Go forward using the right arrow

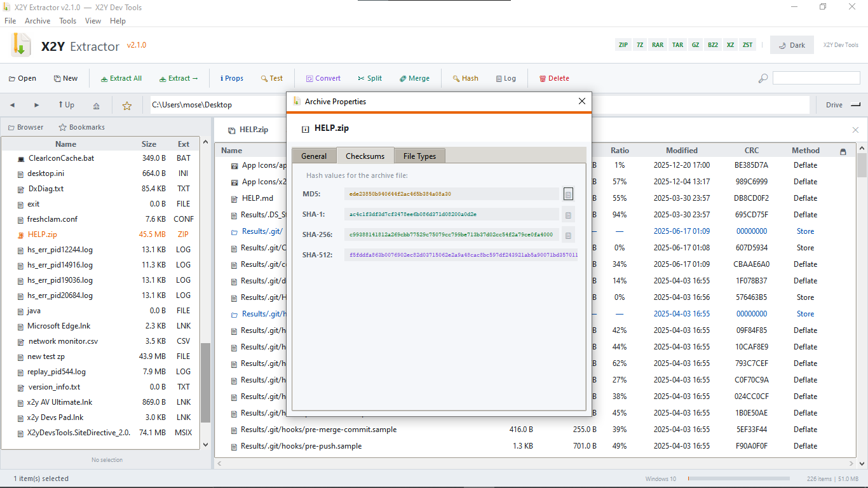point(36,105)
